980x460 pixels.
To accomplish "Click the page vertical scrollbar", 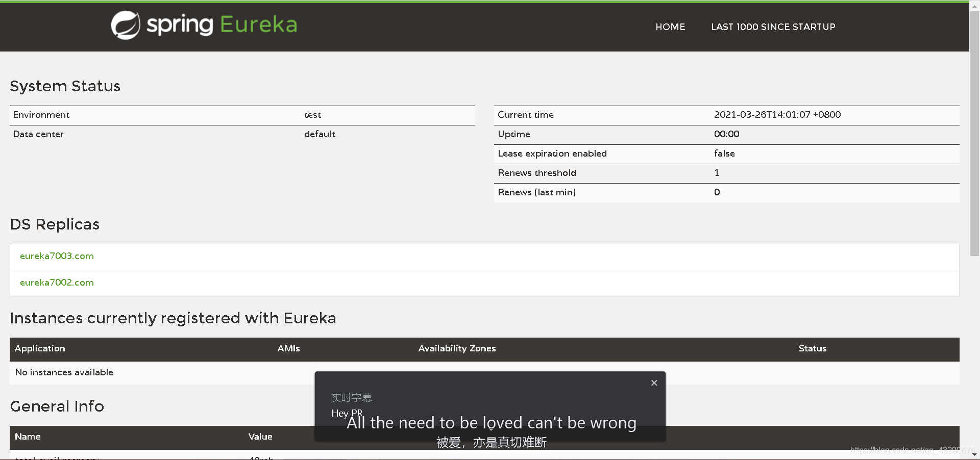I will tap(974, 133).
